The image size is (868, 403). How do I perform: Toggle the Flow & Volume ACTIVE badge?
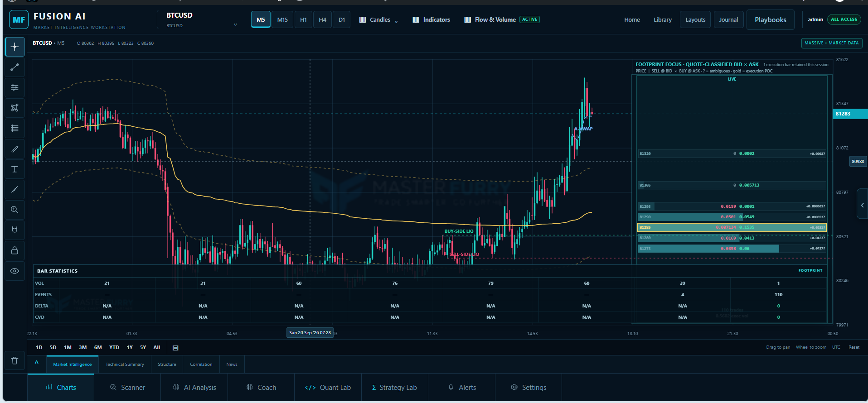pyautogui.click(x=529, y=19)
